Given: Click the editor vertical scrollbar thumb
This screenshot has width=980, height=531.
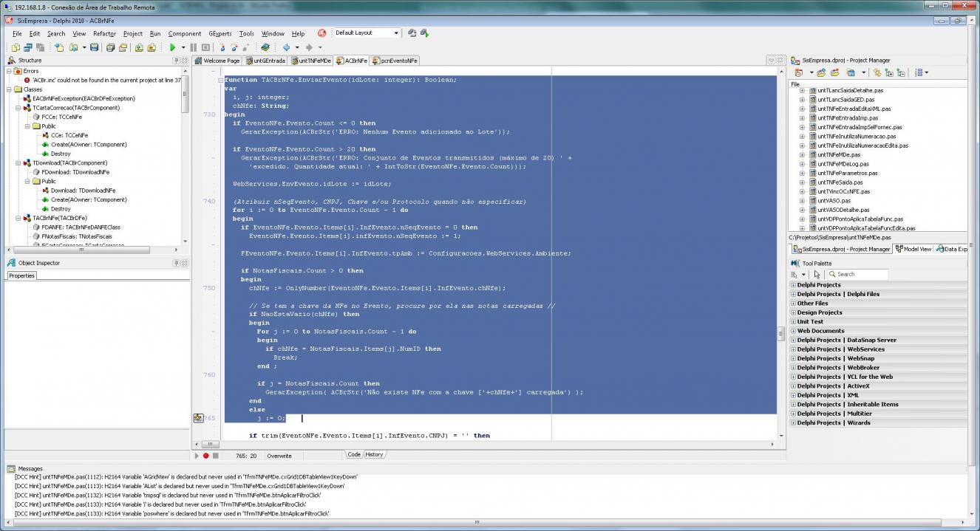Looking at the screenshot, I should pyautogui.click(x=780, y=335).
